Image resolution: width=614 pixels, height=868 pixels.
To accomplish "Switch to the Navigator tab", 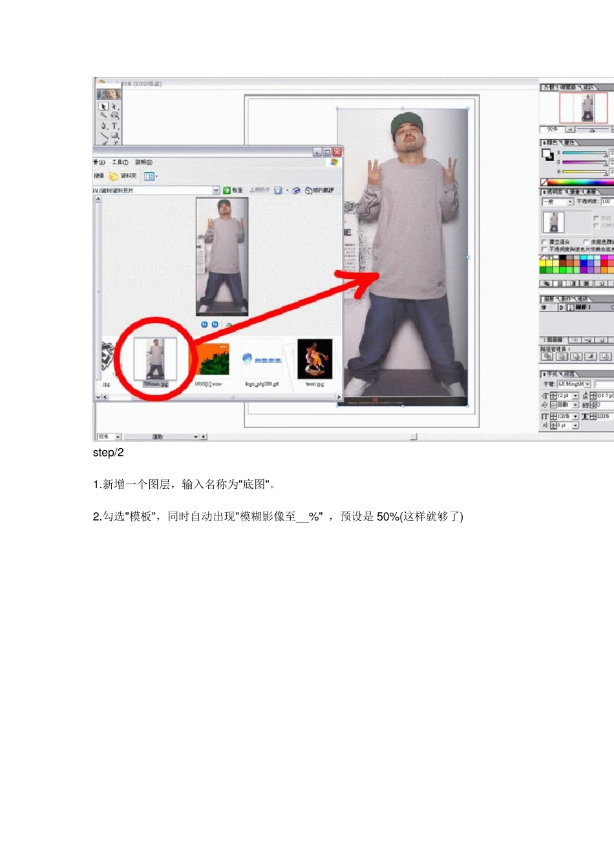I will pyautogui.click(x=567, y=87).
